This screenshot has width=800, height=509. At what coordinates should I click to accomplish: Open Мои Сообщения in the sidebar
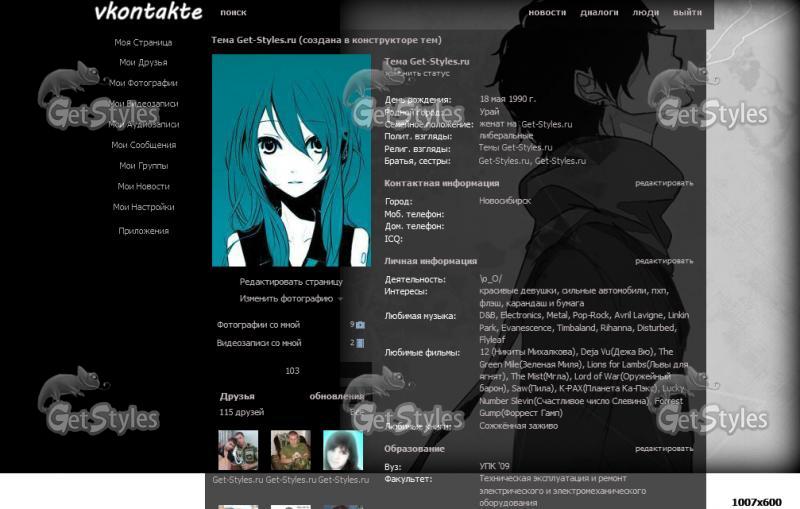click(143, 145)
